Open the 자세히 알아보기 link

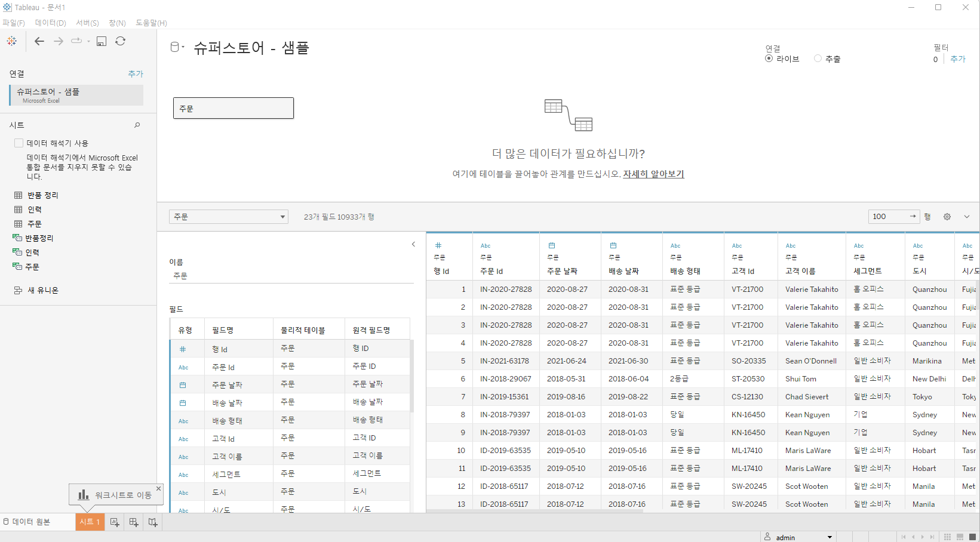click(x=653, y=174)
